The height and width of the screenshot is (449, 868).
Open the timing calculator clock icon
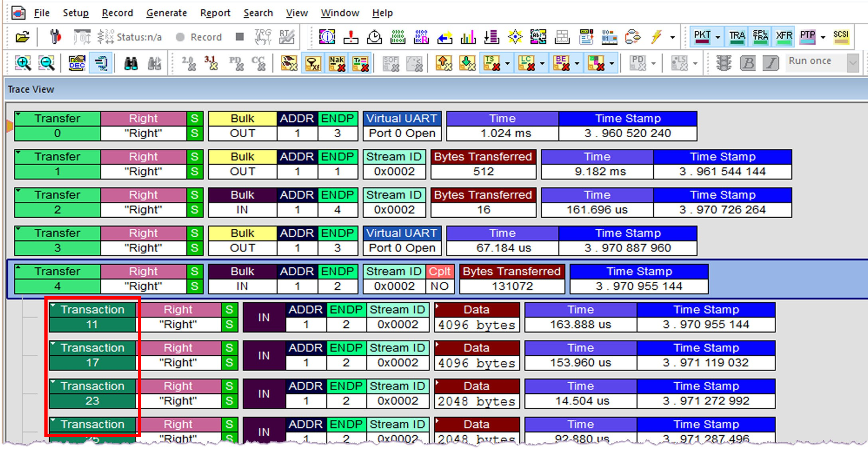(374, 37)
